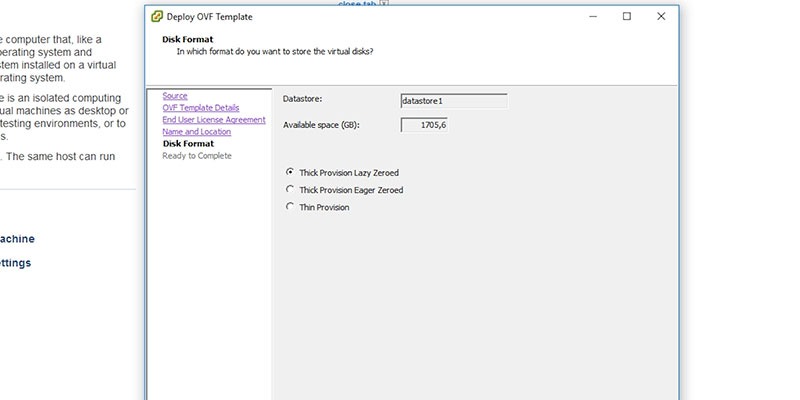Focus the Datastore field showing datastore1

coord(454,101)
